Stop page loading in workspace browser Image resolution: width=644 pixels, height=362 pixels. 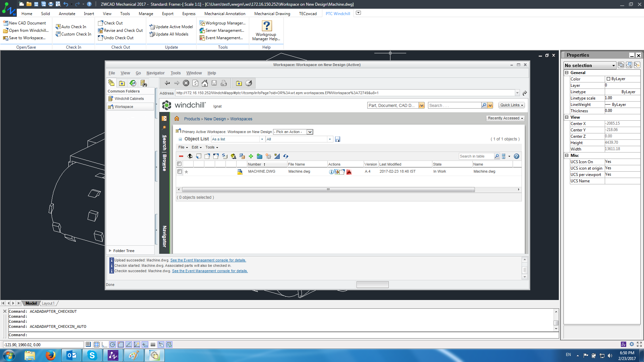tap(186, 83)
